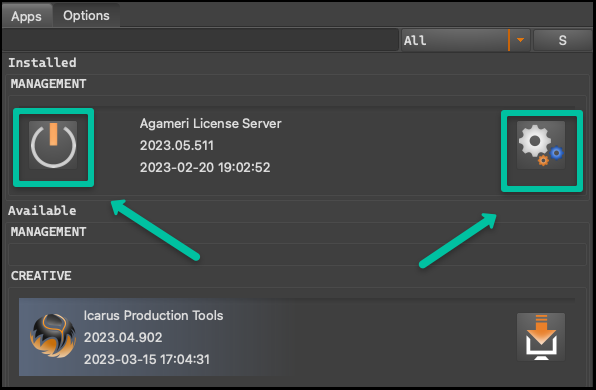Collapse the Available section header
This screenshot has height=390, width=596.
coord(42,211)
